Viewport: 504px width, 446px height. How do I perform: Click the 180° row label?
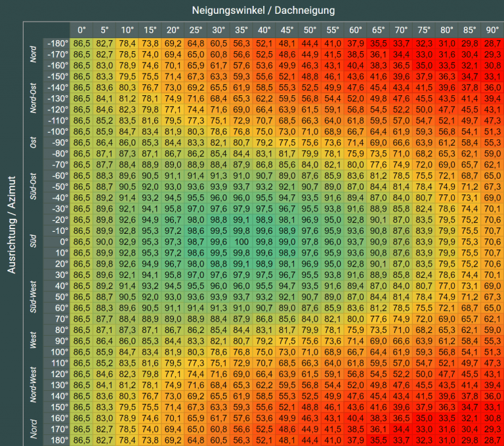coord(56,440)
